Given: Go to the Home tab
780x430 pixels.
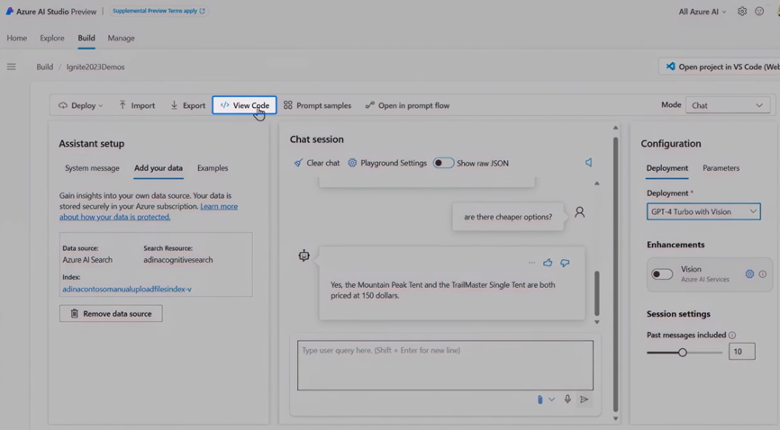Looking at the screenshot, I should pyautogui.click(x=17, y=38).
